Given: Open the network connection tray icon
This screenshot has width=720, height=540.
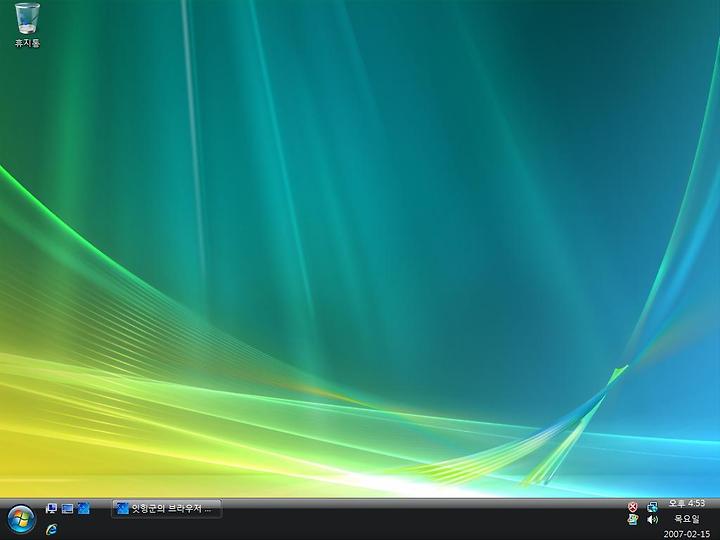Looking at the screenshot, I should coord(652,507).
